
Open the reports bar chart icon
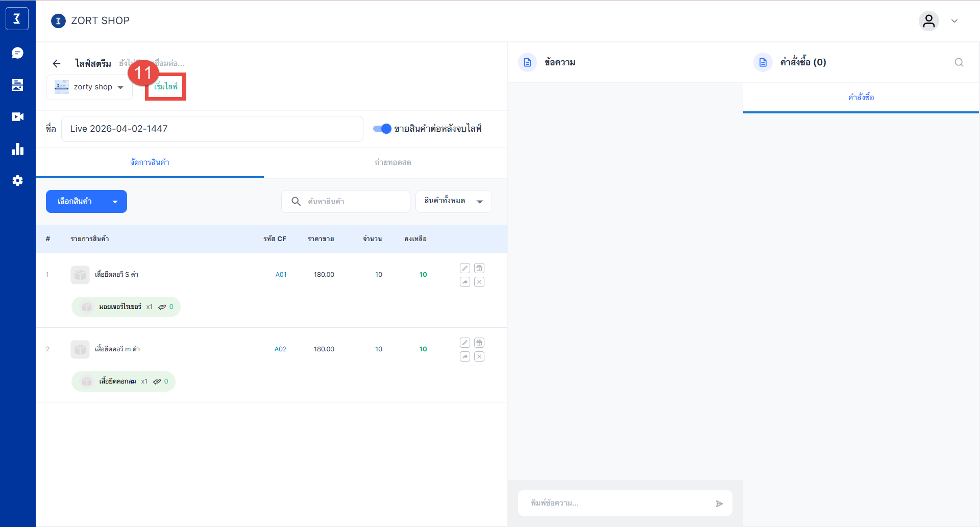[x=17, y=149]
